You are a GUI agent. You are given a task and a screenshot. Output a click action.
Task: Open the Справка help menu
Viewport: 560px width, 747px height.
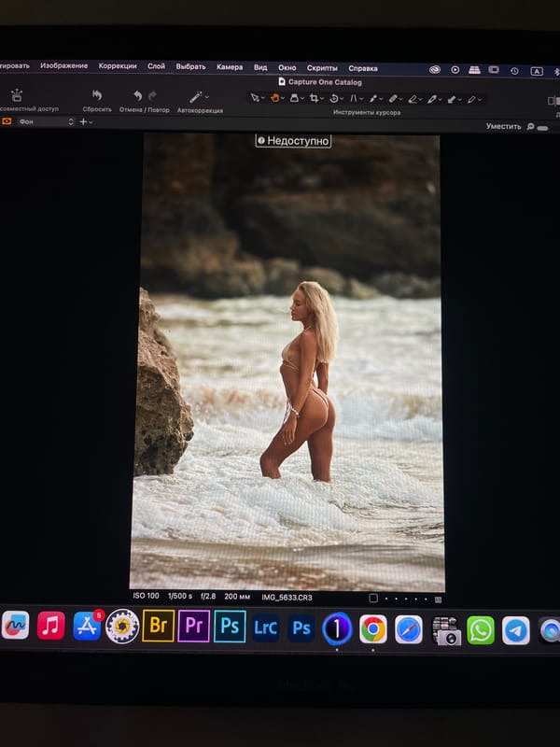[x=363, y=68]
